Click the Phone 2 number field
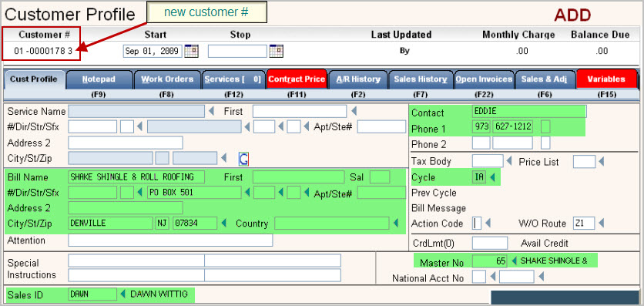644x306 pixels. click(x=513, y=143)
